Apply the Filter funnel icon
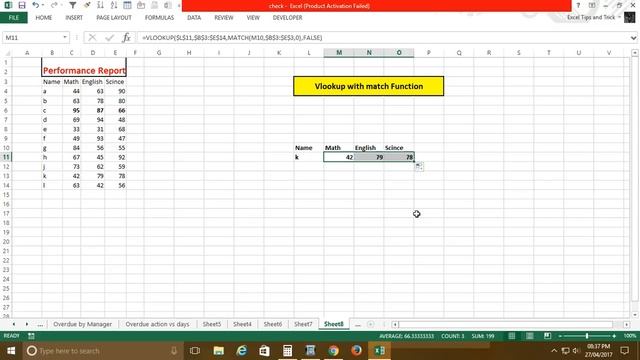Image resolution: width=640 pixels, height=360 pixels. [x=72, y=5]
